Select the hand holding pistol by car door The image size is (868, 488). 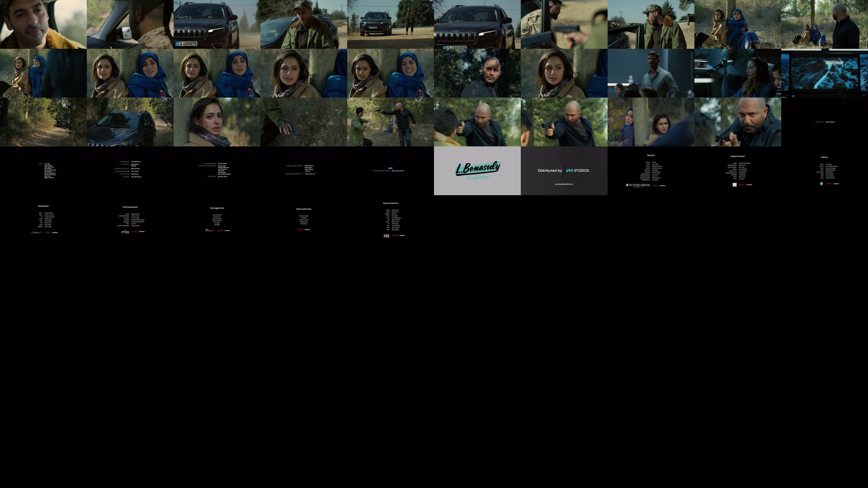coord(564,24)
